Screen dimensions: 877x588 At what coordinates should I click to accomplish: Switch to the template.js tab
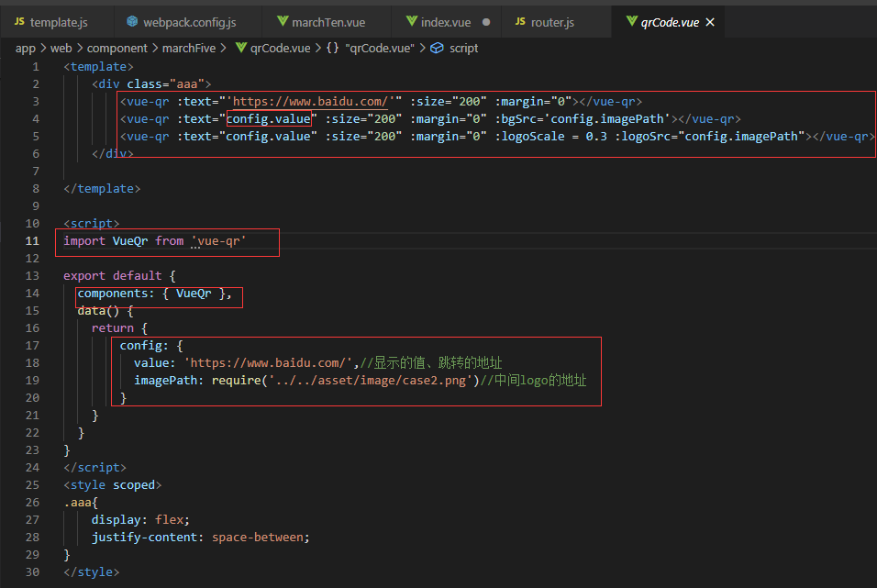tap(59, 22)
